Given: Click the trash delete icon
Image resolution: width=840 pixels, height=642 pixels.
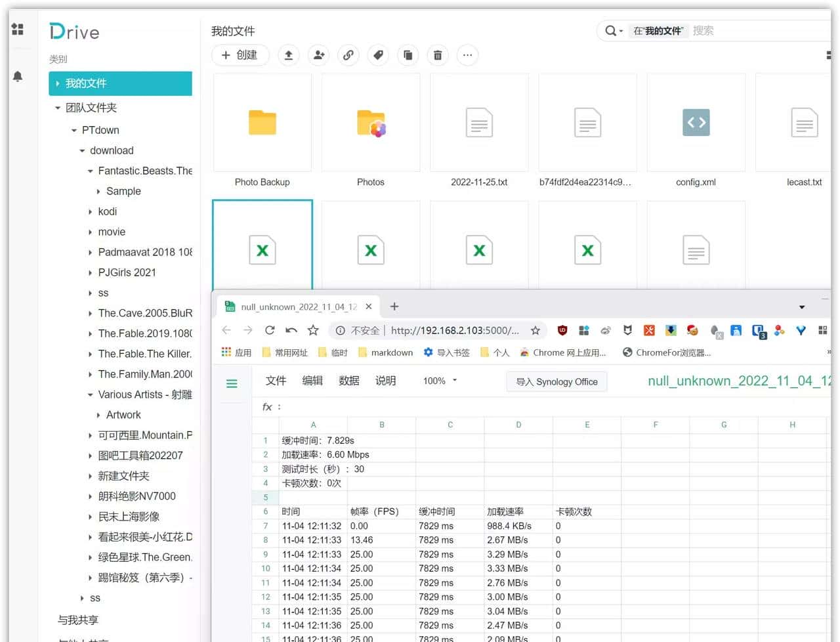Looking at the screenshot, I should pos(438,55).
